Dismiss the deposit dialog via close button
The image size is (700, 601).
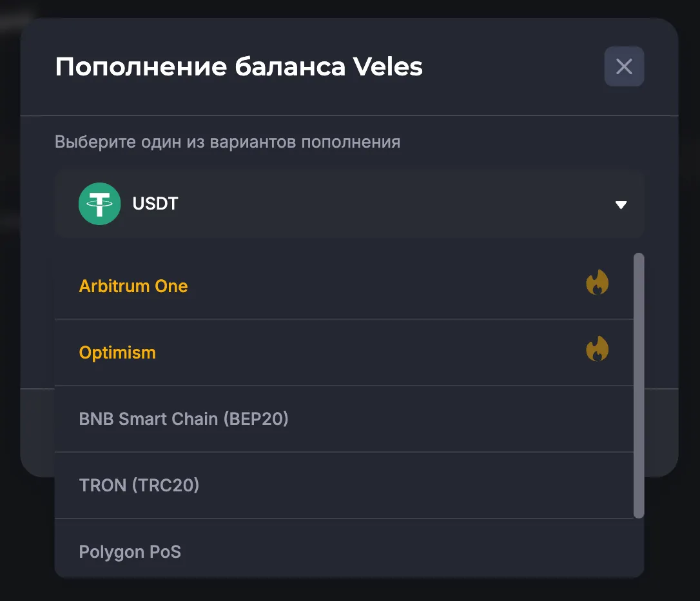pyautogui.click(x=623, y=66)
